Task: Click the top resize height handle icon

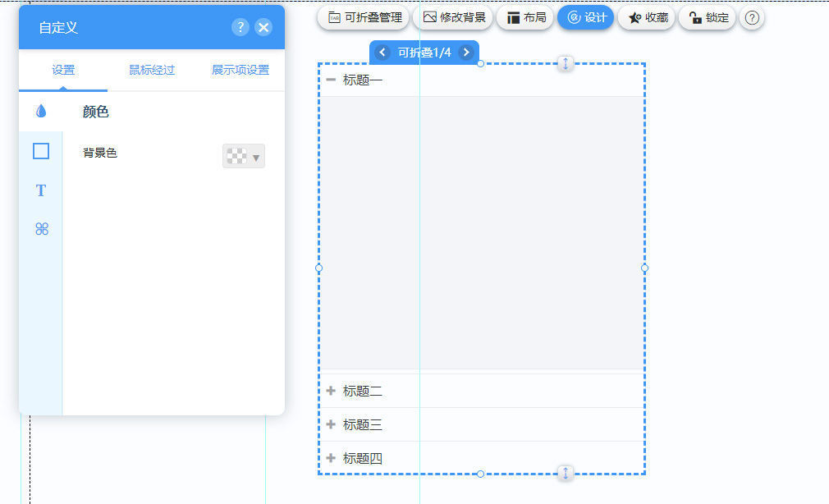Action: (566, 63)
